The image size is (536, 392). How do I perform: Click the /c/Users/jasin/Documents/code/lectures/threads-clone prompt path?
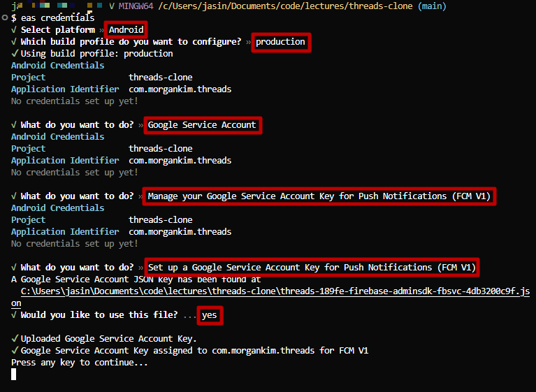point(285,6)
